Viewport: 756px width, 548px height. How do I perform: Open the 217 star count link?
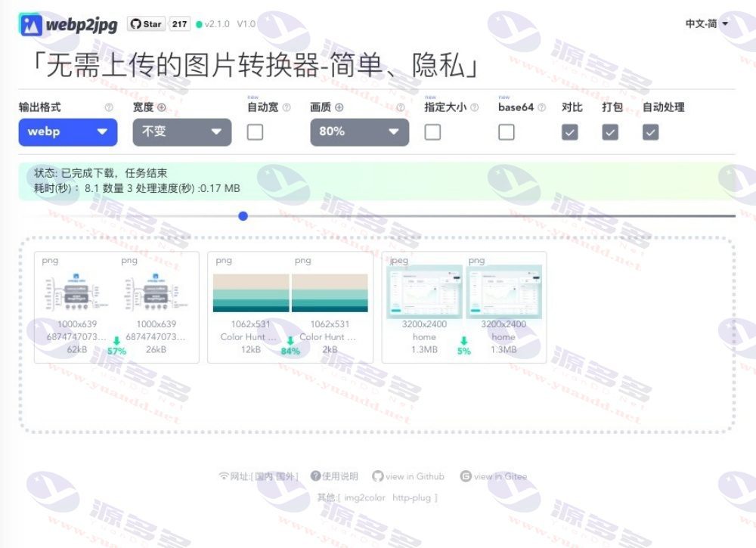pyautogui.click(x=179, y=23)
